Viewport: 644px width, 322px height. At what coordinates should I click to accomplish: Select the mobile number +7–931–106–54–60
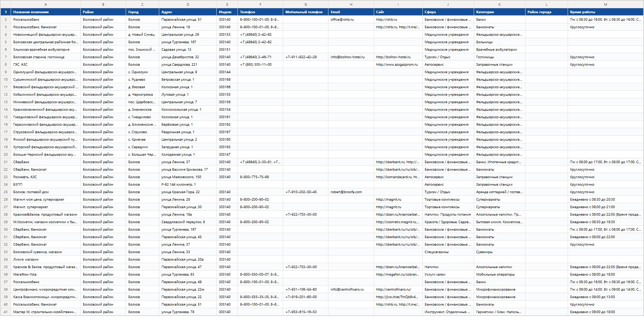coord(306,290)
